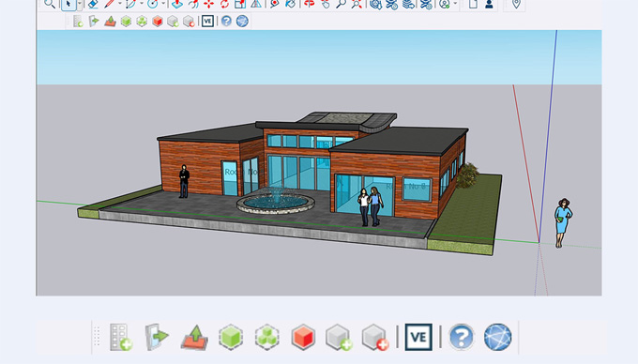This screenshot has height=364, width=638.
Task: Grab the enlarged toolbar's dotted drag handle
Action: (97, 337)
